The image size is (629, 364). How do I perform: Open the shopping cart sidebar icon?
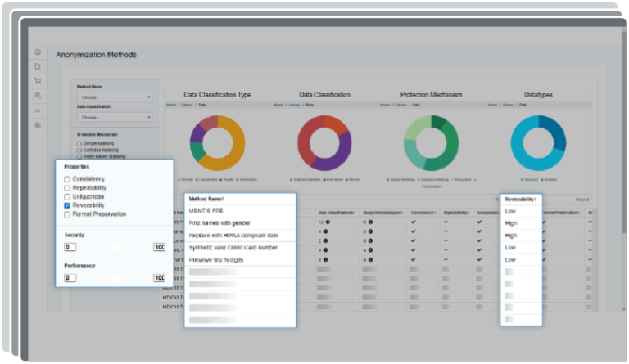38,81
